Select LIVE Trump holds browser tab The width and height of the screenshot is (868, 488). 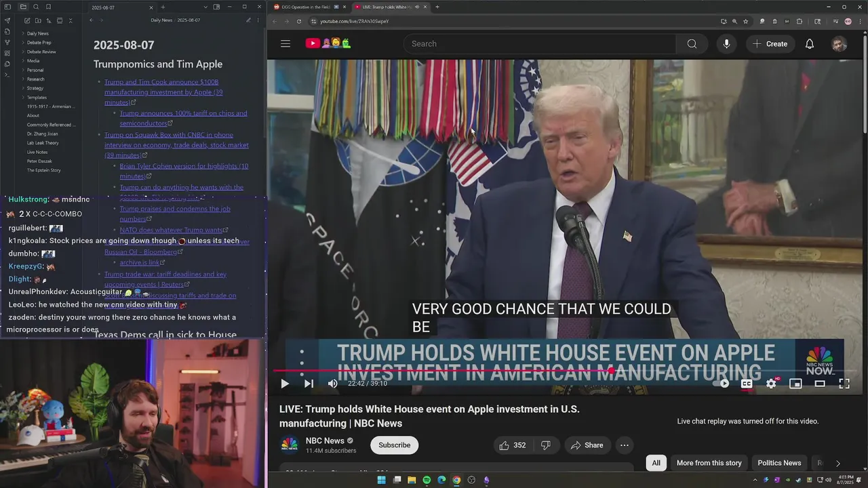(391, 7)
